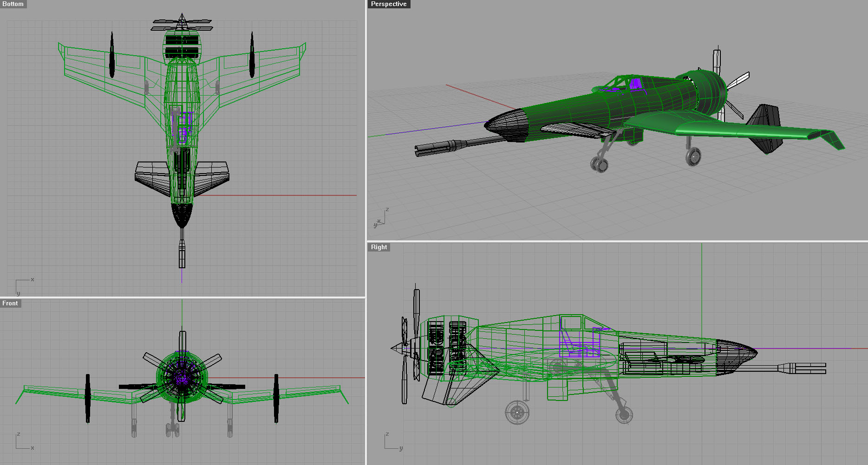Select the purple cockpit canopy in Perspective view
This screenshot has height=465, width=868.
[635, 84]
